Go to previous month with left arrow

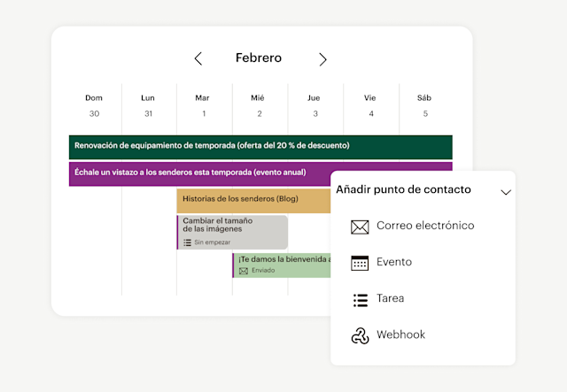coord(198,58)
